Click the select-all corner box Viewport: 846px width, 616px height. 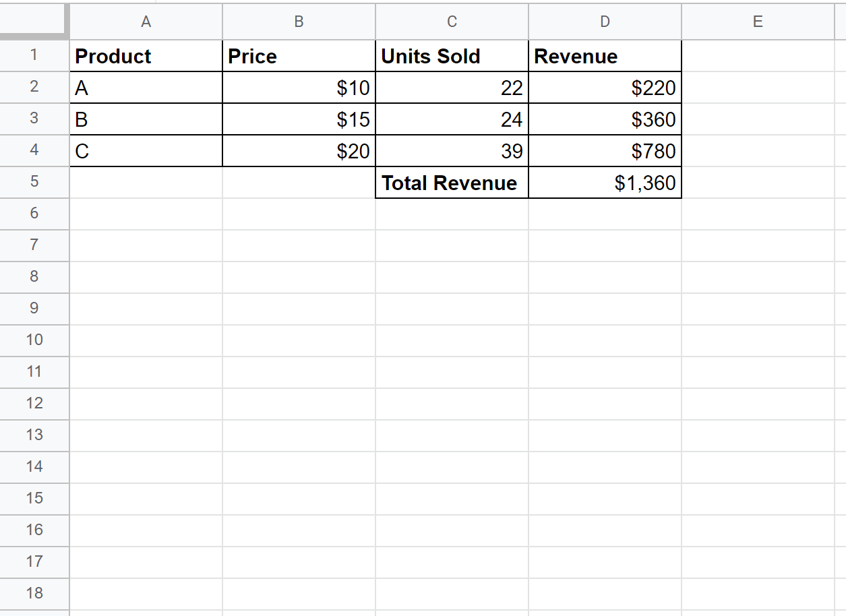tap(34, 22)
